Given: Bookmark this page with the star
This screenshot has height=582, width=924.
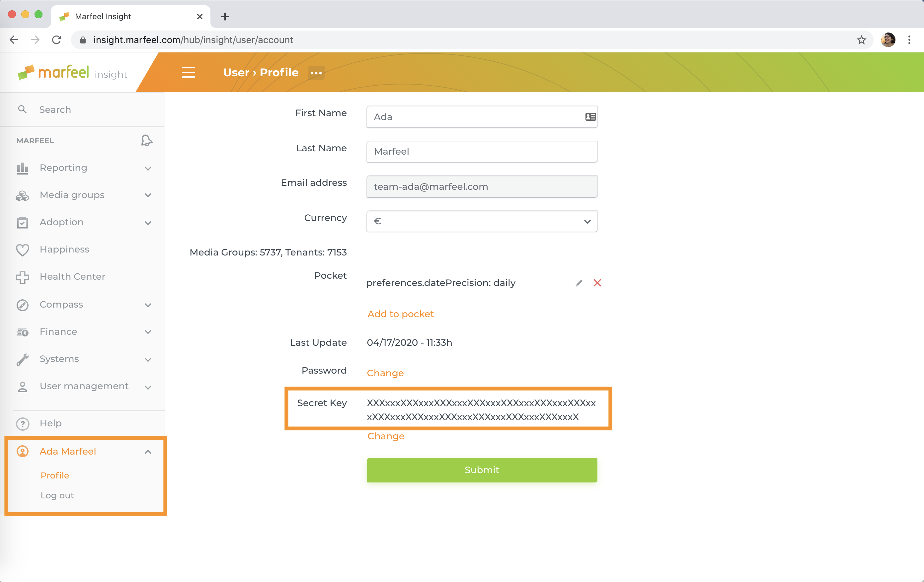Looking at the screenshot, I should tap(862, 40).
